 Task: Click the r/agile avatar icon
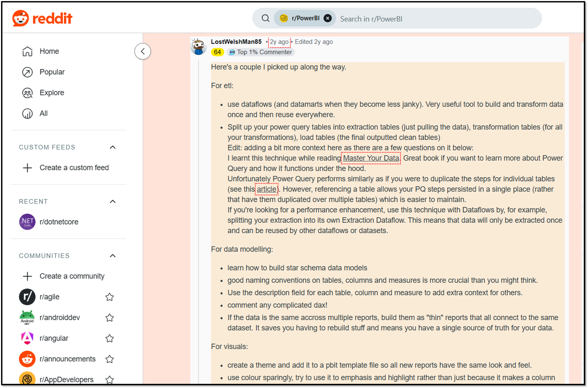[x=27, y=297]
